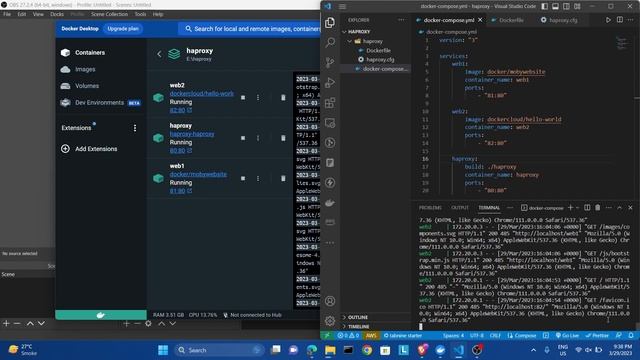Image resolution: width=640 pixels, height=360 pixels.
Task: Click the Upgrade plan button
Action: coord(123,29)
